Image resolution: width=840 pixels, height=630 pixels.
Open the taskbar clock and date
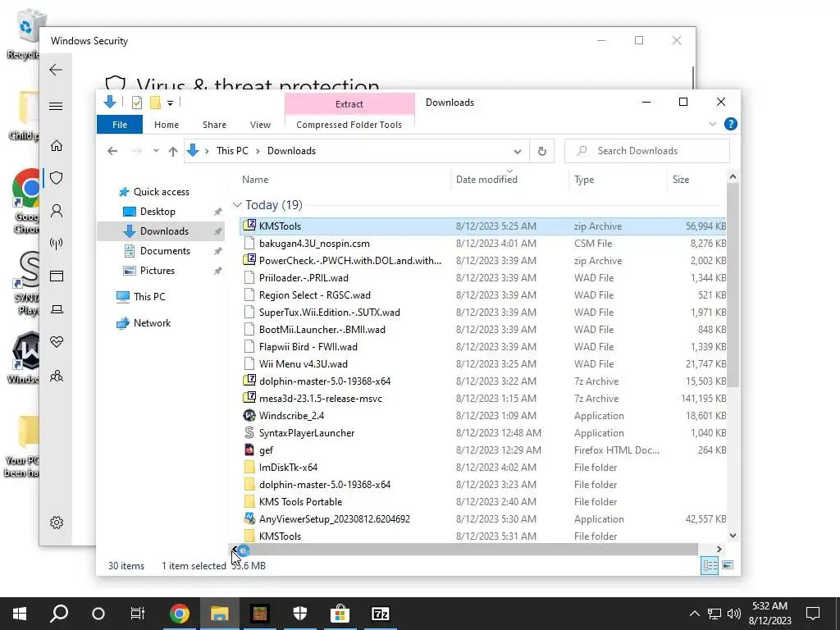tap(769, 614)
